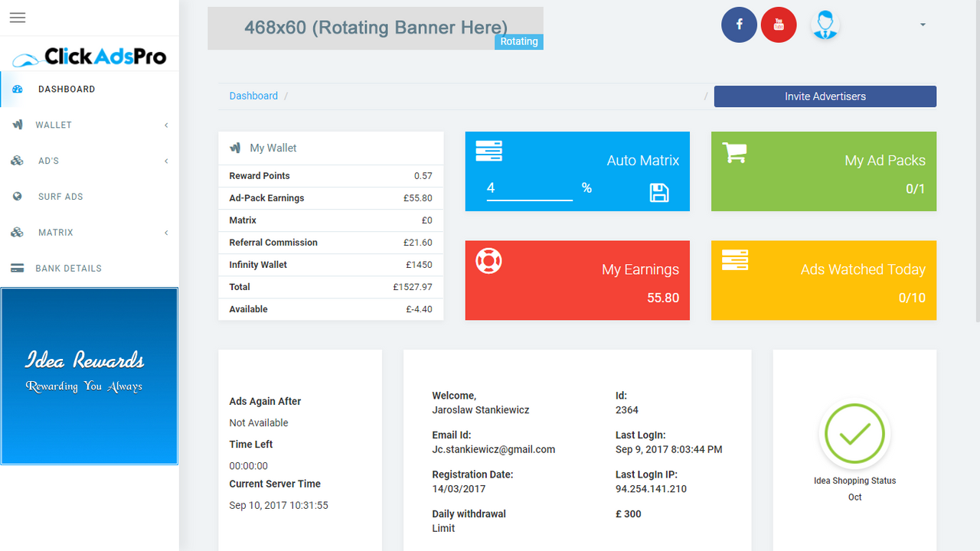Click the Infinity Wallet £1450 value
980x551 pixels.
[418, 265]
